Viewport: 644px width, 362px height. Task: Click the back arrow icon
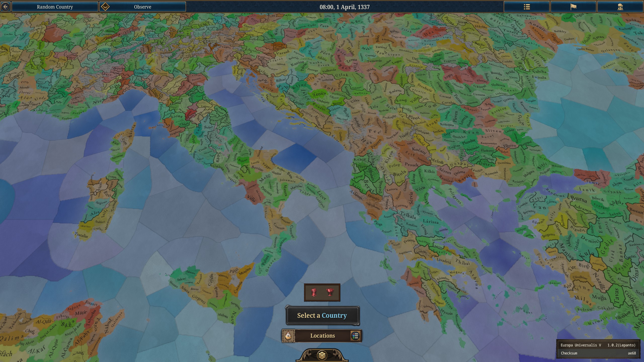click(6, 7)
